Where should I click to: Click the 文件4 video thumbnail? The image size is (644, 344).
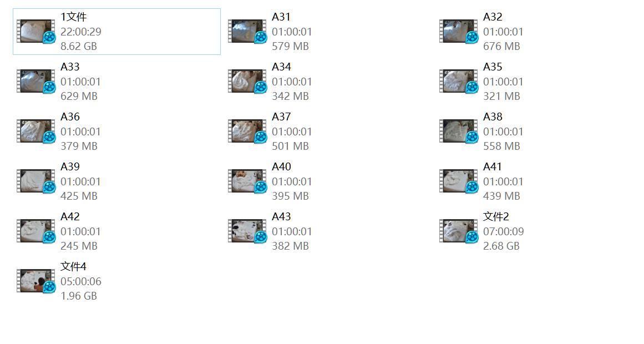(x=36, y=281)
